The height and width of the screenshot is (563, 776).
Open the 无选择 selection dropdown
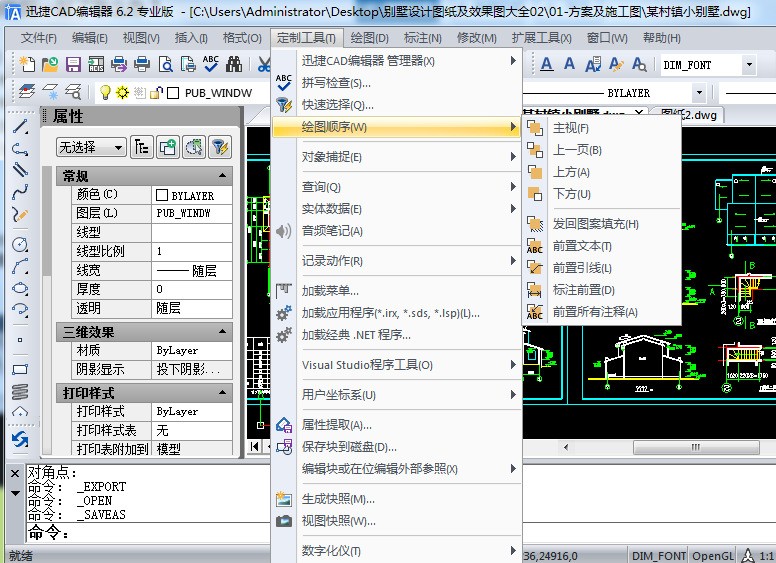91,147
